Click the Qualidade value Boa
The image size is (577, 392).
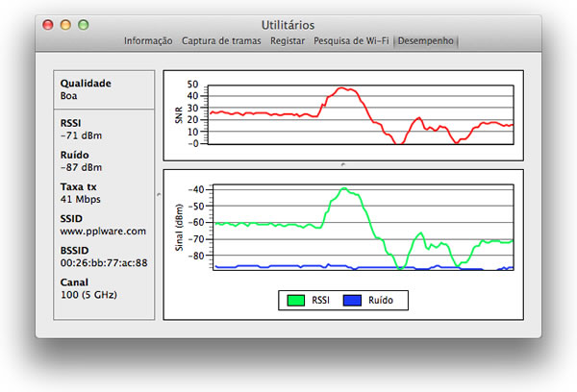pos(68,97)
